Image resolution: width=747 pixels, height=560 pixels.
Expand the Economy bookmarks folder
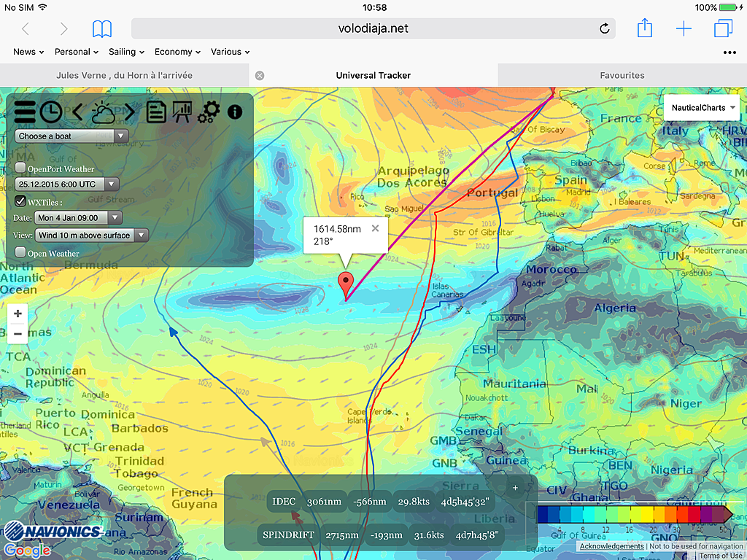click(177, 52)
